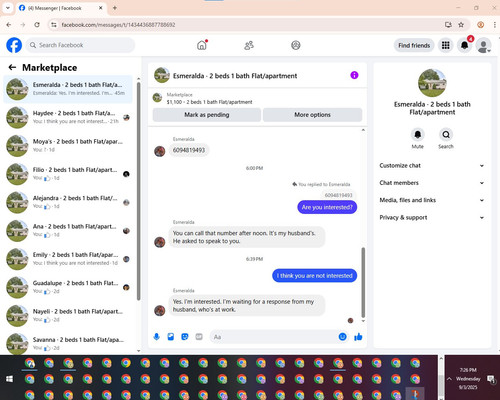Open Alejandra conversation in list
Screen dimensions: 500x400
click(68, 202)
